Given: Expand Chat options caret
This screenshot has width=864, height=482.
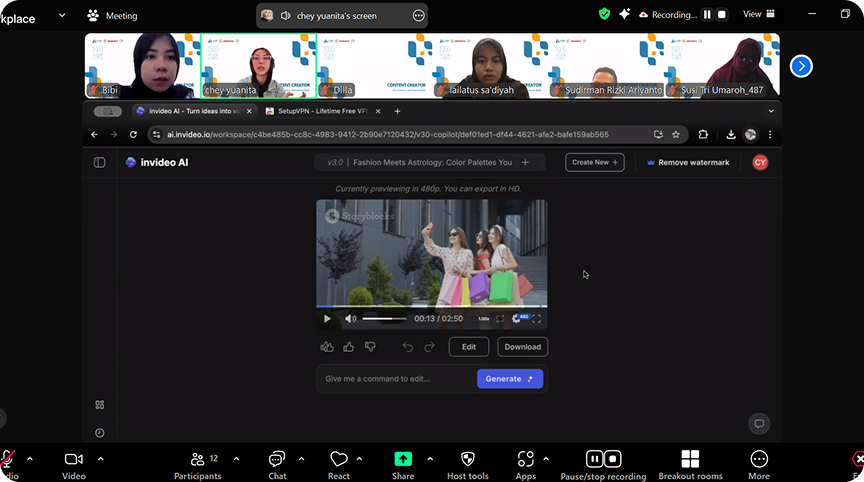Looking at the screenshot, I should pyautogui.click(x=301, y=458).
